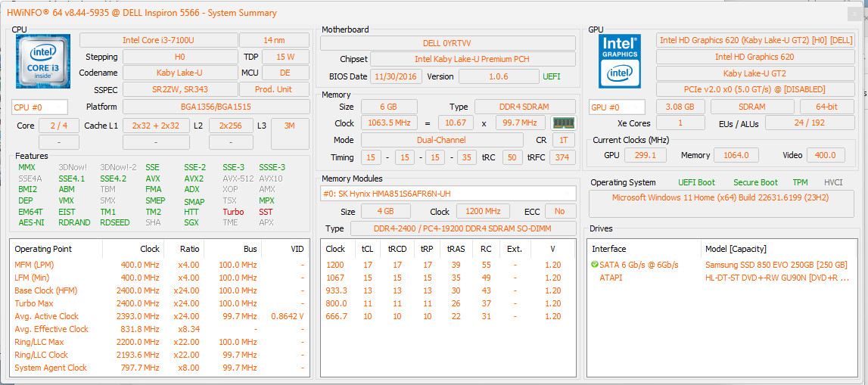Click the 400.0 Video clock value

click(x=826, y=156)
